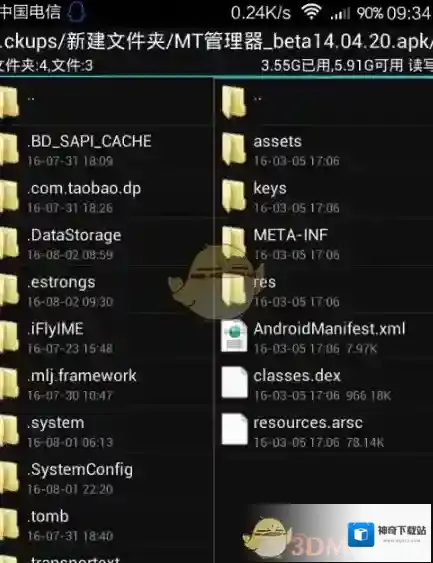Click the resources.arsc file icon
The image size is (433, 563).
click(x=234, y=430)
